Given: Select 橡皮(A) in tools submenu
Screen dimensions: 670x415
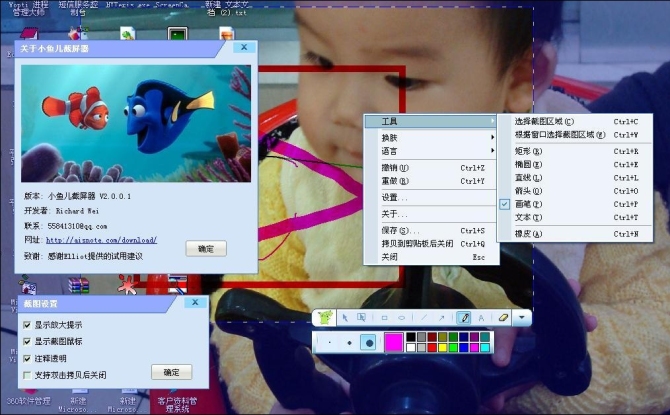Looking at the screenshot, I should click(575, 234).
